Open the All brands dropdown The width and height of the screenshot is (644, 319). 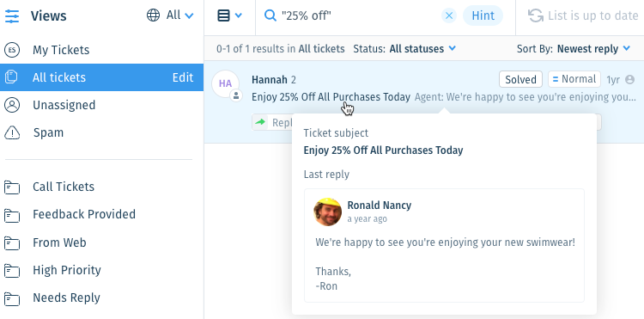170,15
